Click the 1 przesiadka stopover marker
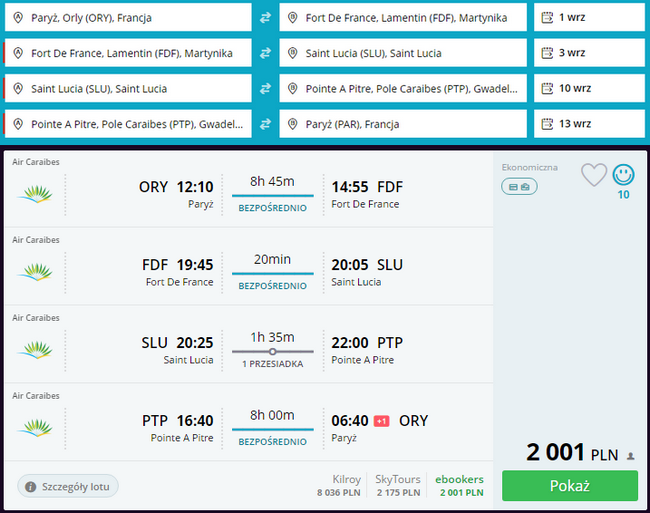 click(272, 352)
